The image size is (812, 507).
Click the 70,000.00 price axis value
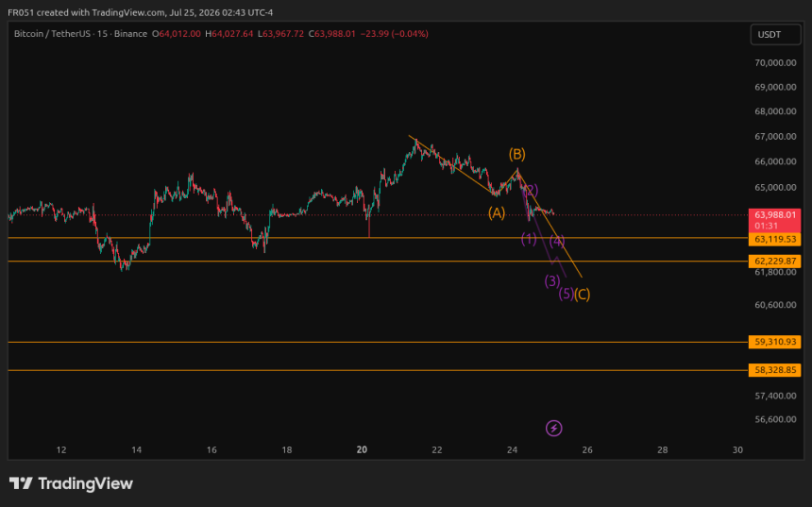(x=775, y=62)
